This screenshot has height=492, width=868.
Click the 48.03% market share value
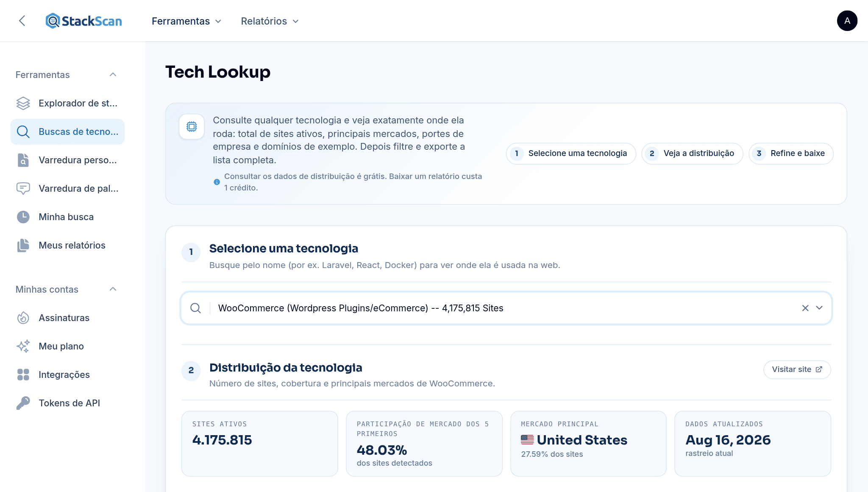pyautogui.click(x=382, y=450)
